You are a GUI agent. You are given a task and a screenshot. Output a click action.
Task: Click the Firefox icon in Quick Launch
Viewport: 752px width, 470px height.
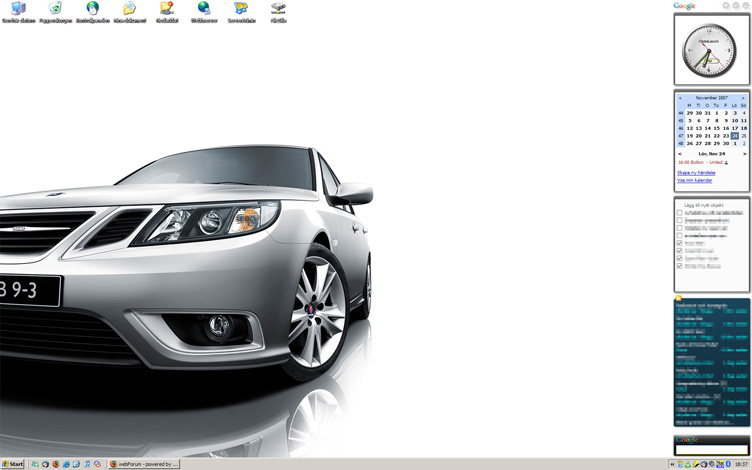pos(56,464)
